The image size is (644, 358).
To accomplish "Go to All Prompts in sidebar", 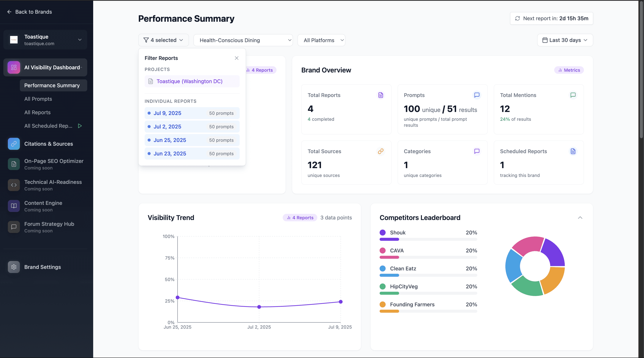I will pyautogui.click(x=38, y=99).
